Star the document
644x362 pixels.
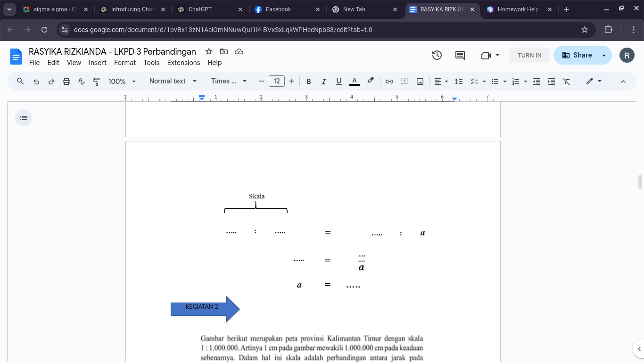pos(209,51)
